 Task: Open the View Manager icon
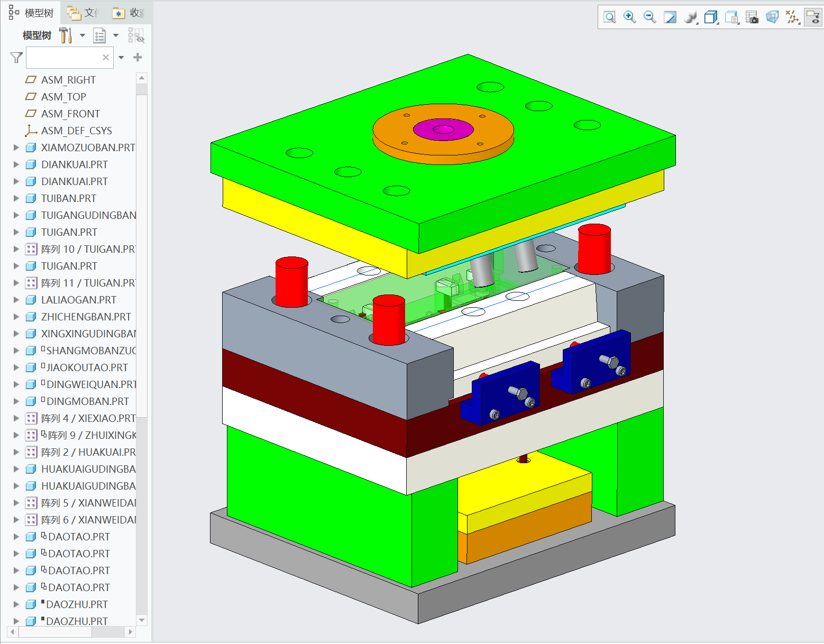731,17
